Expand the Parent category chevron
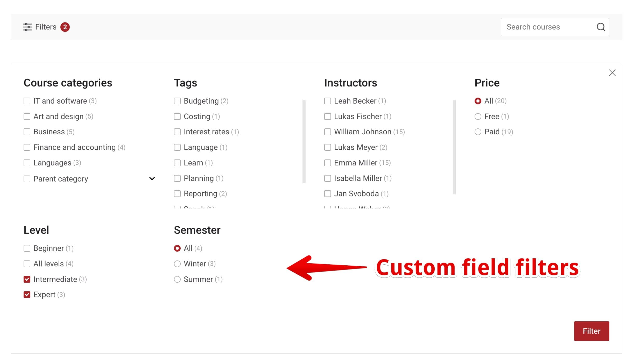This screenshot has height=364, width=634. tap(152, 179)
